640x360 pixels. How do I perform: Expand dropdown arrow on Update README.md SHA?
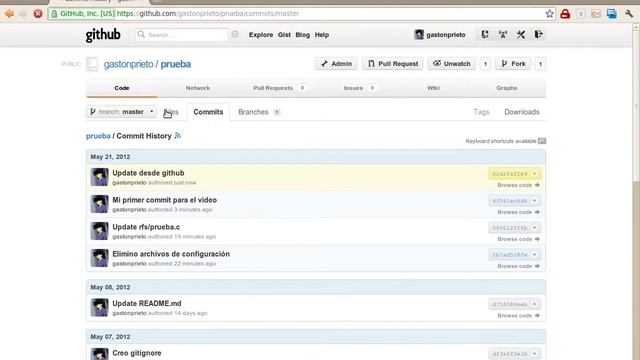[534, 304]
